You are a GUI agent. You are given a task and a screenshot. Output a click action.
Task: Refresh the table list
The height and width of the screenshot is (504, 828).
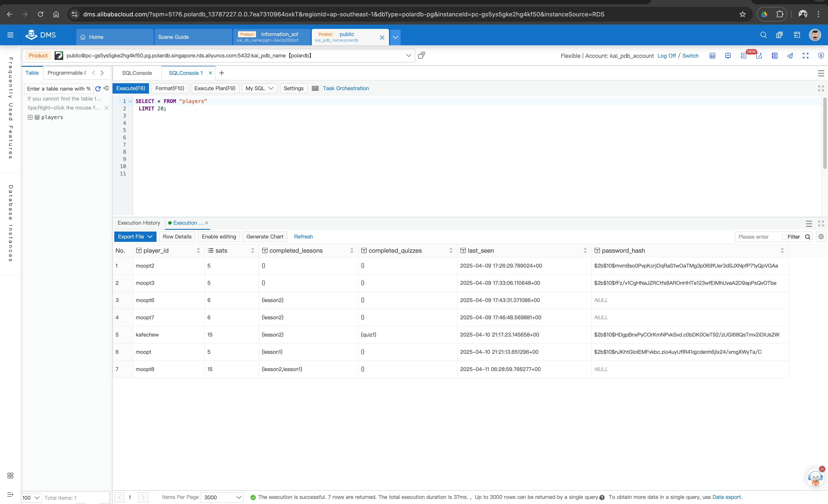coord(98,89)
